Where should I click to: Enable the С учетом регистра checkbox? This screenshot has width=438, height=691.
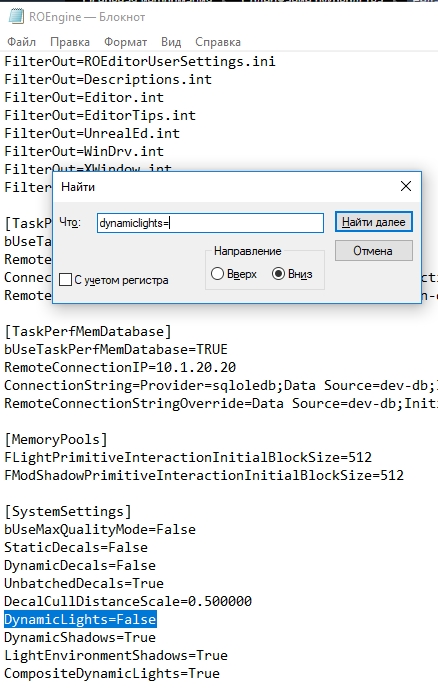click(65, 280)
